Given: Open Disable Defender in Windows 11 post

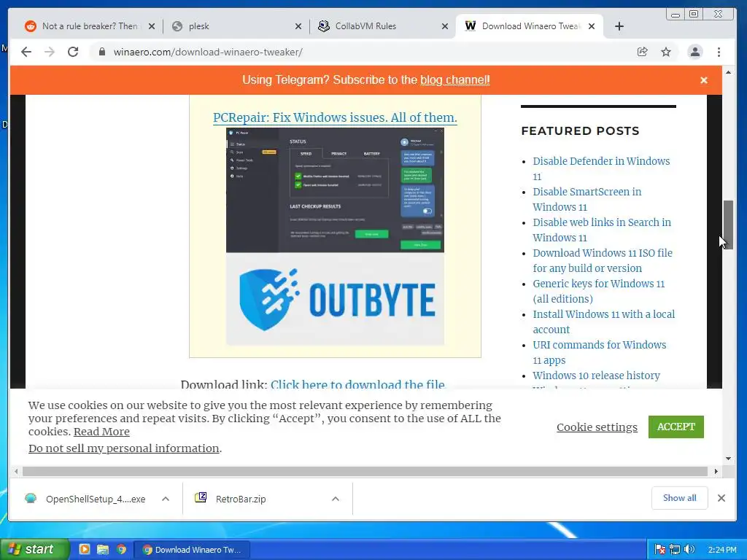Looking at the screenshot, I should pyautogui.click(x=601, y=168).
